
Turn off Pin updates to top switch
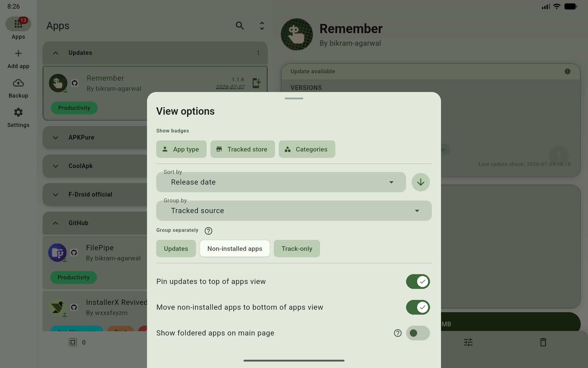pyautogui.click(x=418, y=282)
